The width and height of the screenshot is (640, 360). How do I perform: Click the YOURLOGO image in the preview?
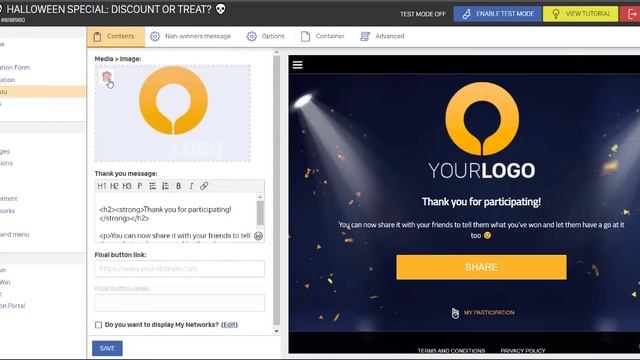click(482, 131)
